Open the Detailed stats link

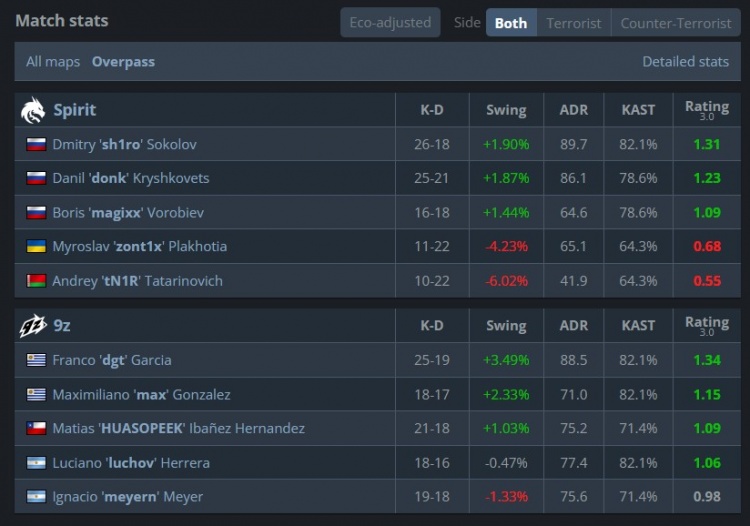coord(685,62)
